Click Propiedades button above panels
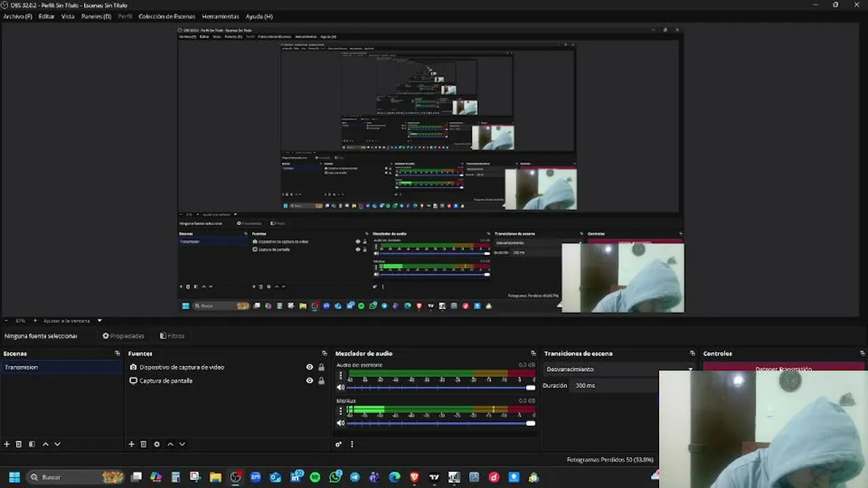 123,335
